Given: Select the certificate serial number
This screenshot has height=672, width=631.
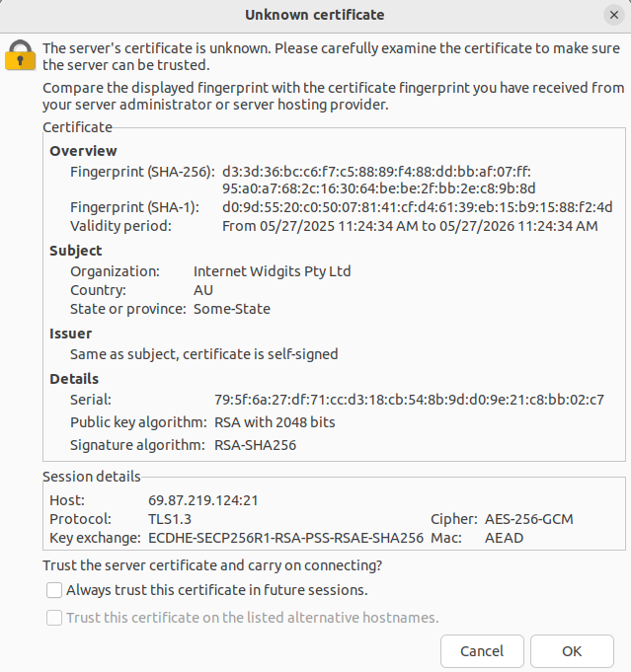Looking at the screenshot, I should (x=409, y=400).
